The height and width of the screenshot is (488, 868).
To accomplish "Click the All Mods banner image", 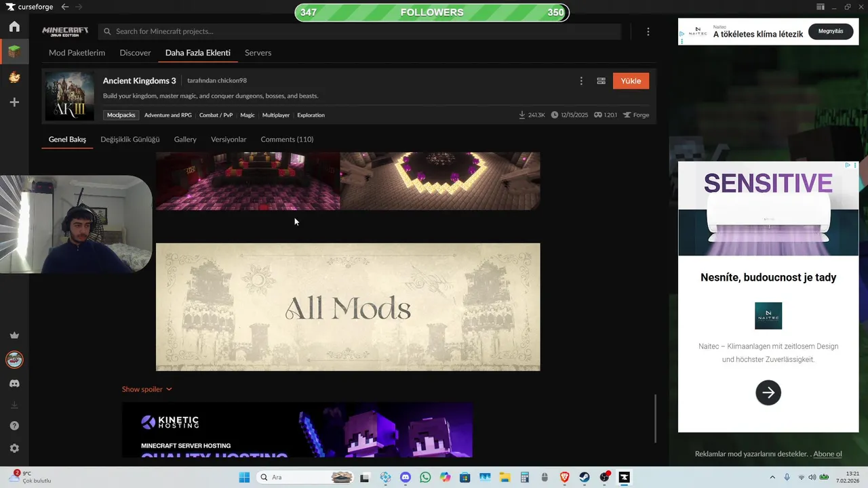I will point(348,307).
